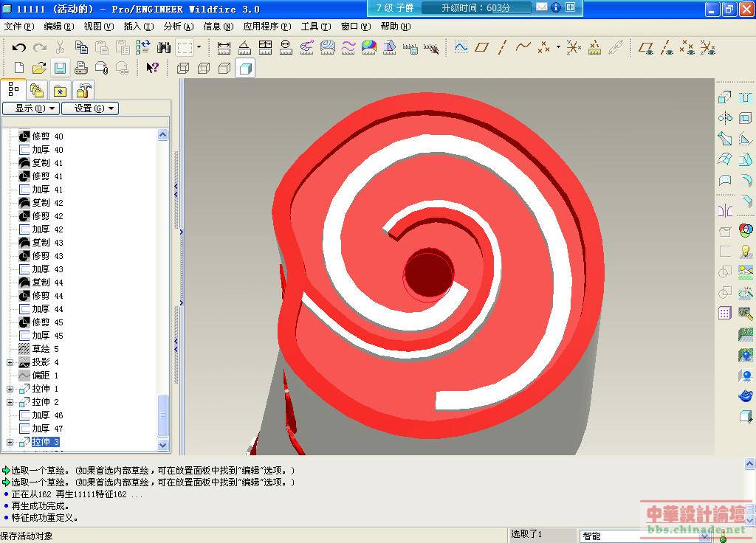Open the 智能 selection filter dropdown
Image resolution: width=756 pixels, height=543 pixels.
point(704,536)
